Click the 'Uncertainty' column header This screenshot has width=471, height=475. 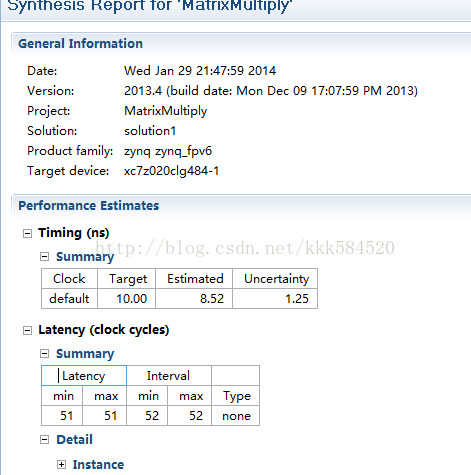coord(275,279)
